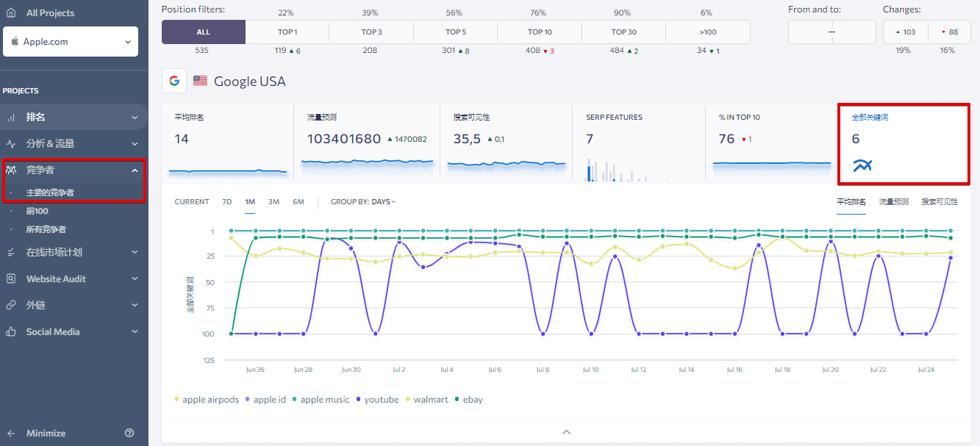This screenshot has width=980, height=446.
Task: Switch chart to the 7D range
Action: click(x=227, y=202)
